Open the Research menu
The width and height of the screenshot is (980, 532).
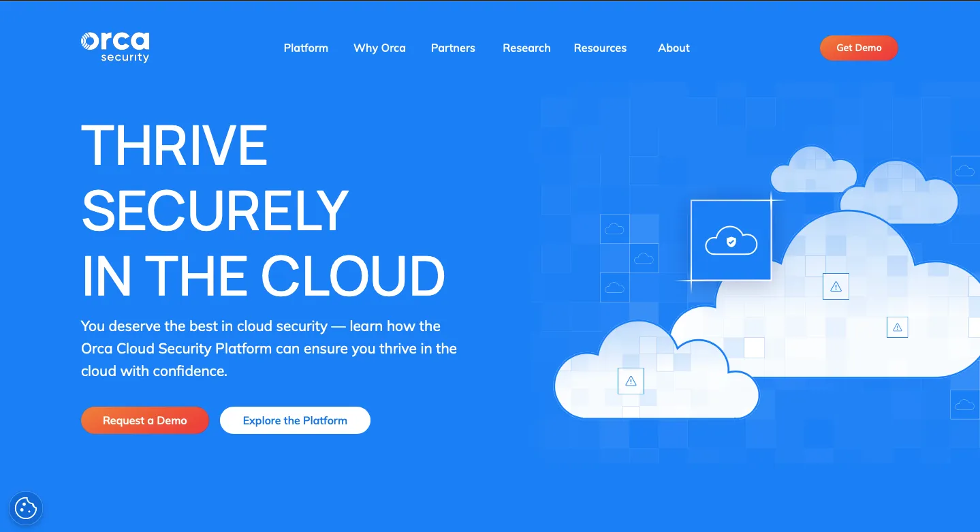click(526, 48)
